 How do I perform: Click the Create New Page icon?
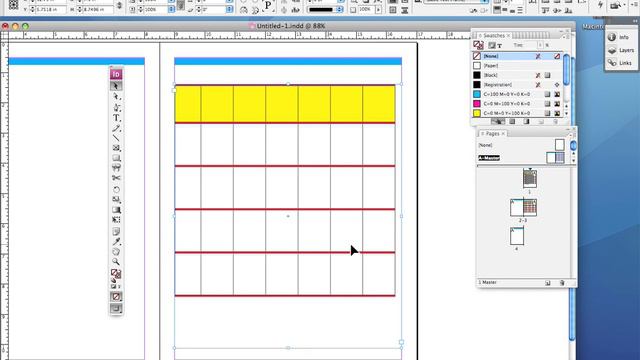coord(547,282)
